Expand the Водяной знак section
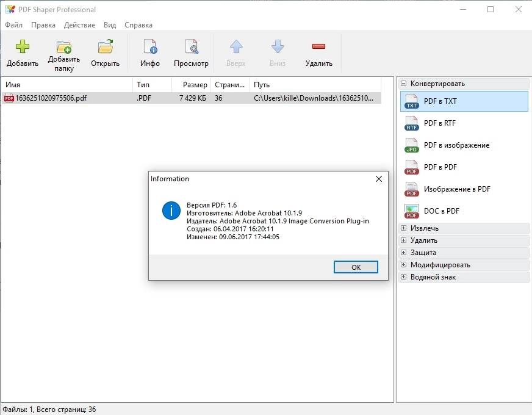 coord(403,277)
